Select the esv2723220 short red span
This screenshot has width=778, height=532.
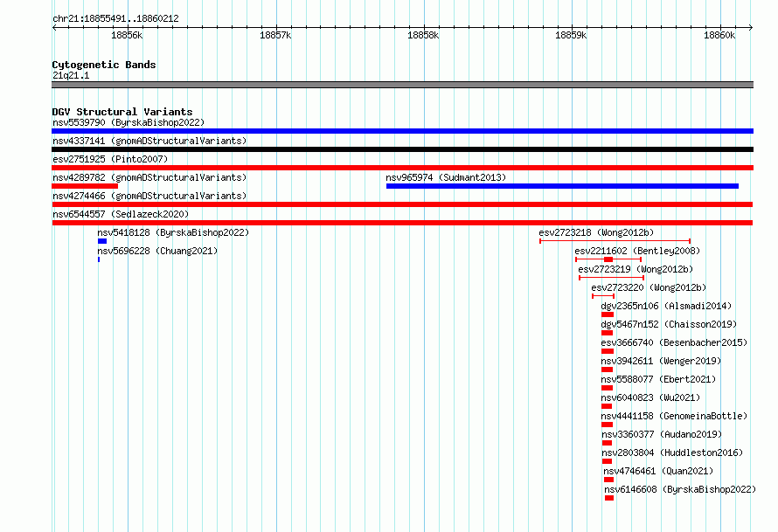tap(603, 296)
